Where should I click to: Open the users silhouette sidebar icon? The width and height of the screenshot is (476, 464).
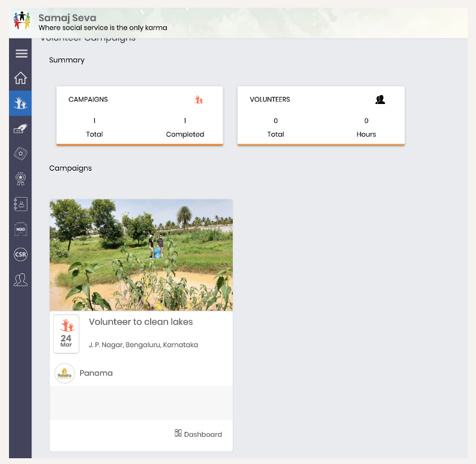click(x=21, y=280)
